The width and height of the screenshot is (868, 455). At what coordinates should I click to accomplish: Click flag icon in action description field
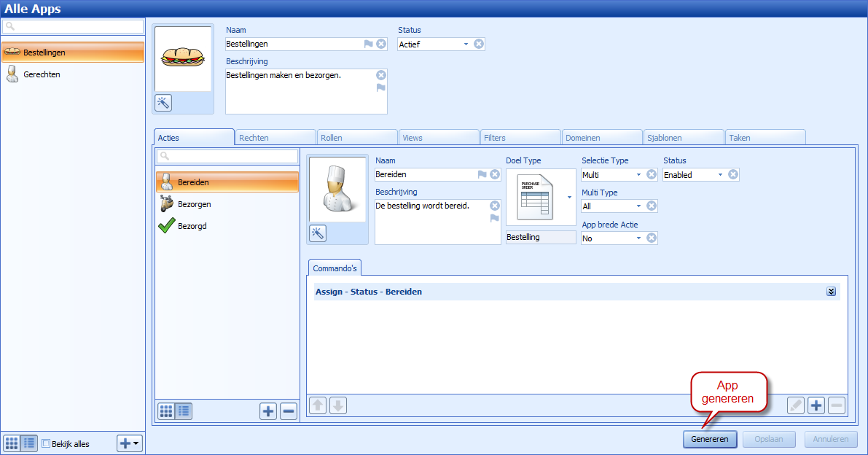click(x=495, y=218)
